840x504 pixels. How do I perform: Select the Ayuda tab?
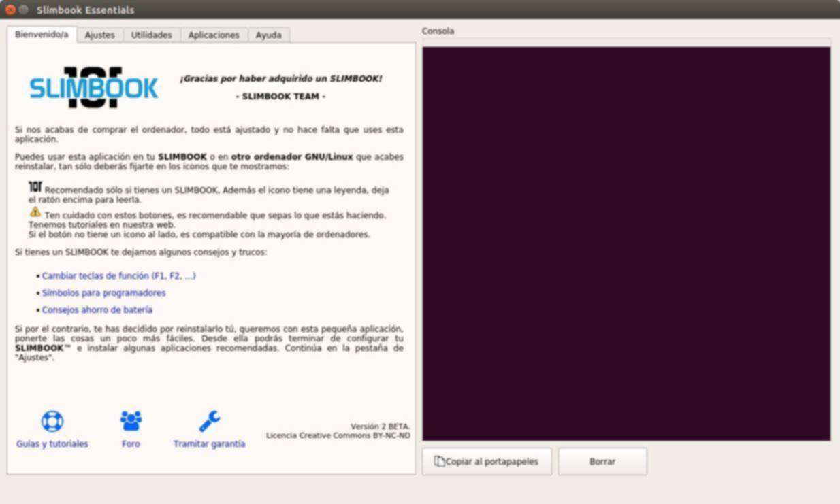(x=268, y=35)
